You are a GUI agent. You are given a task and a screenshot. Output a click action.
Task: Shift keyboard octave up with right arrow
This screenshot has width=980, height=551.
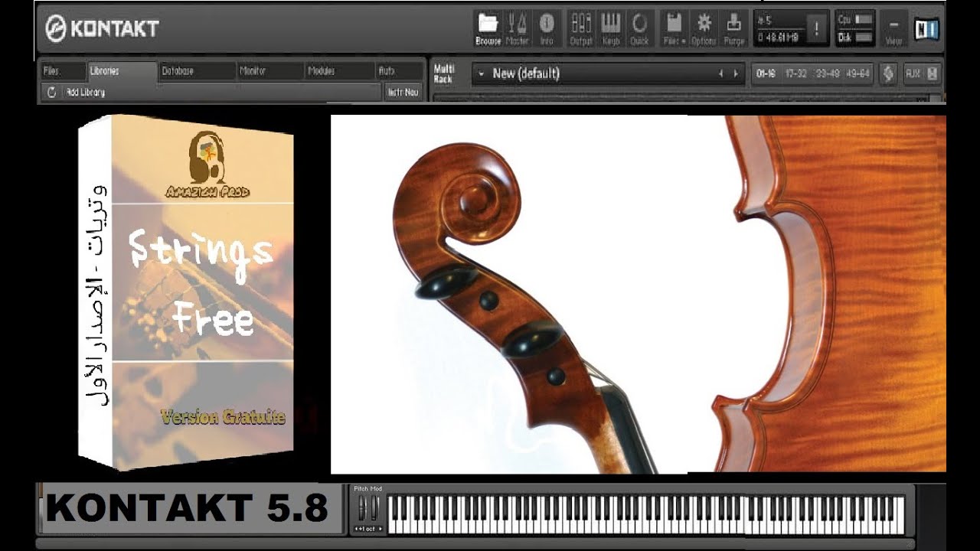click(x=379, y=529)
